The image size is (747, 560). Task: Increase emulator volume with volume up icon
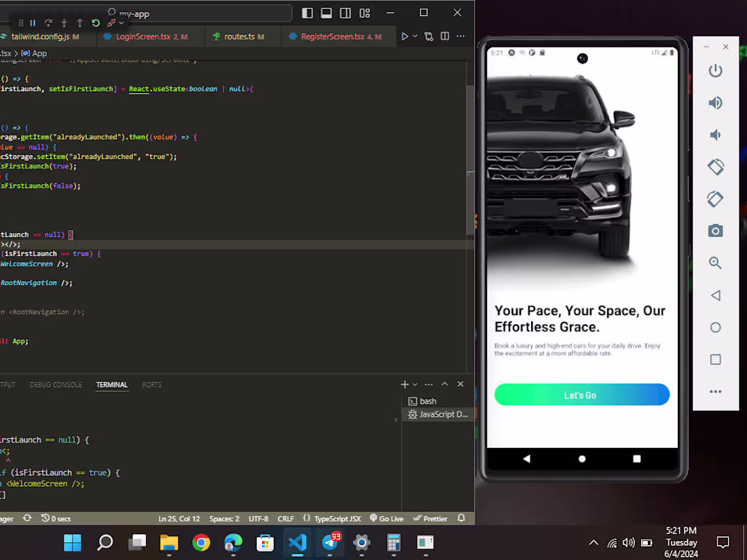coord(715,102)
